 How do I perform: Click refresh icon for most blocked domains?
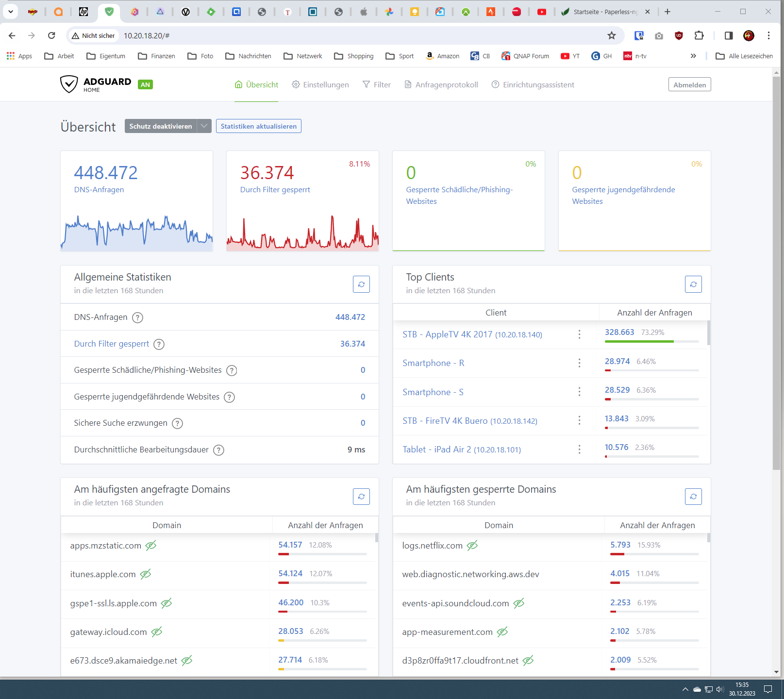coord(693,497)
